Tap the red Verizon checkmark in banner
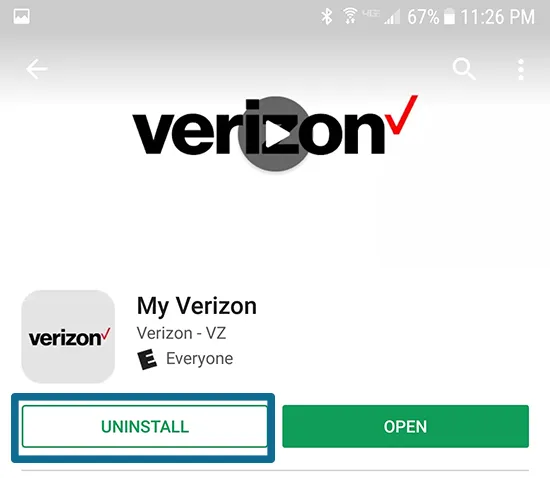This screenshot has width=550, height=478. [x=401, y=114]
